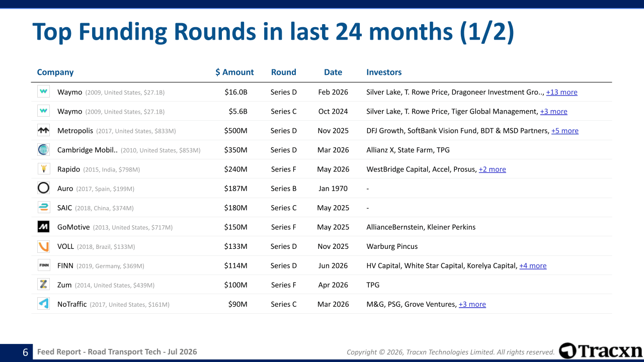Open the +4 more link for FINN
The image size is (644, 362).
coord(533,266)
